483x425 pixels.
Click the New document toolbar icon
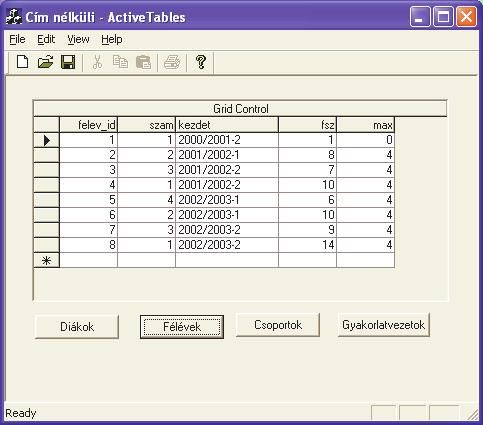(23, 62)
